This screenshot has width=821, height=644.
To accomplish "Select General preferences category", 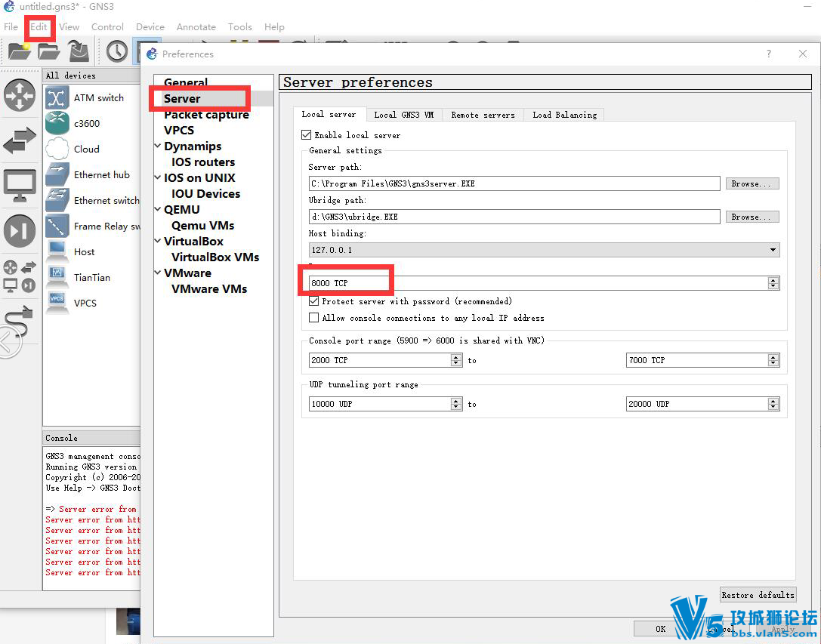I will (186, 82).
